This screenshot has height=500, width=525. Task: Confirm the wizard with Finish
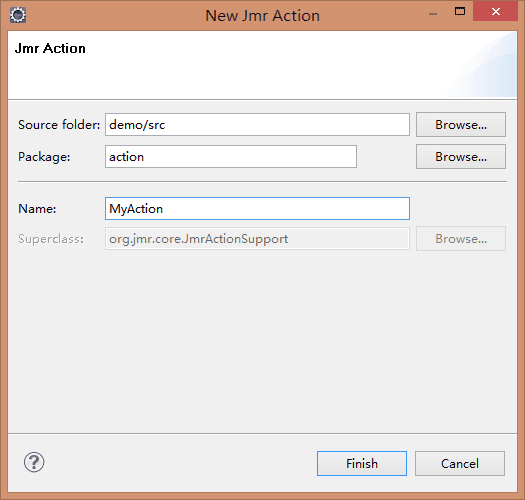362,463
